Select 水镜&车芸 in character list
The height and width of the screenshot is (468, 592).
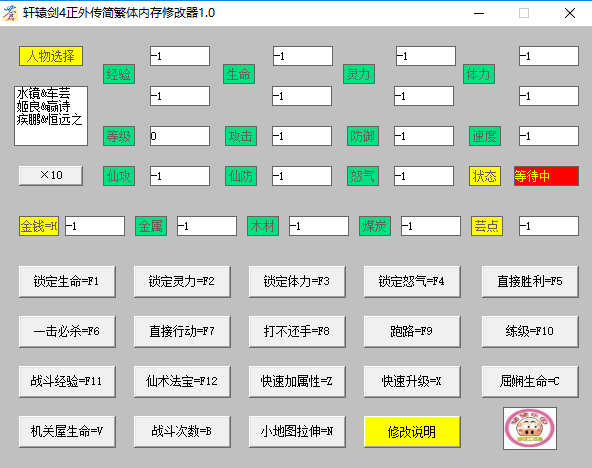43,93
